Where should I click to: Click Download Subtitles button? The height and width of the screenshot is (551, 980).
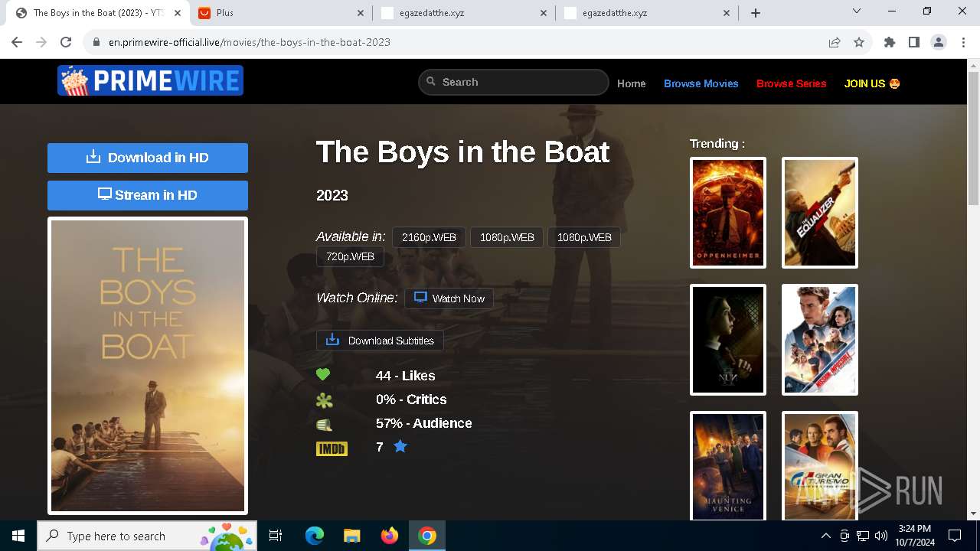[381, 341]
